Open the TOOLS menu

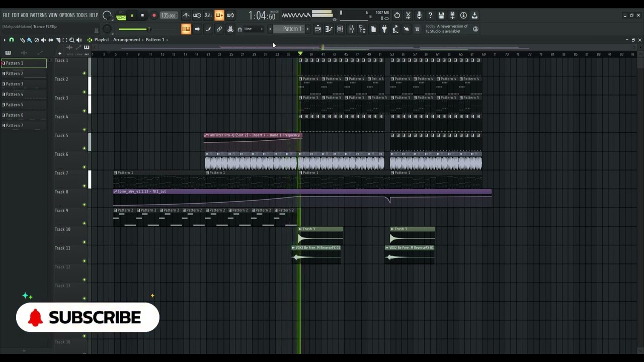coord(82,16)
